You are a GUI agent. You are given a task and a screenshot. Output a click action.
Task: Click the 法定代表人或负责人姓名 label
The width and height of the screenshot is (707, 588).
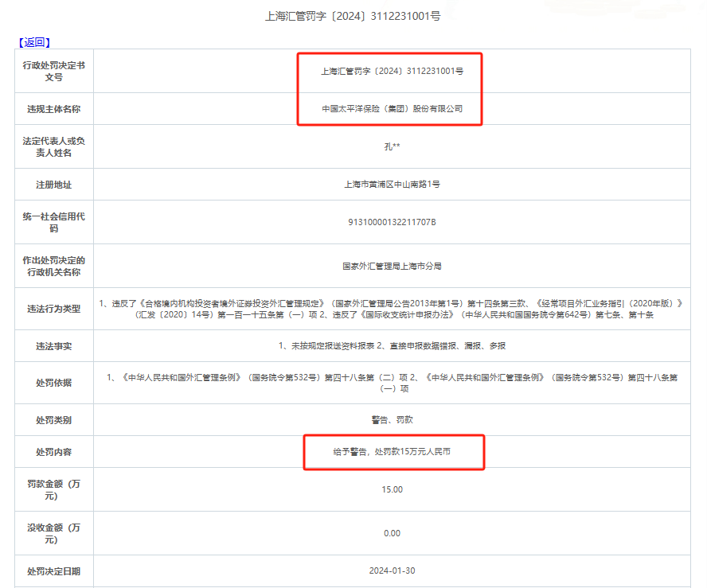coord(53,147)
